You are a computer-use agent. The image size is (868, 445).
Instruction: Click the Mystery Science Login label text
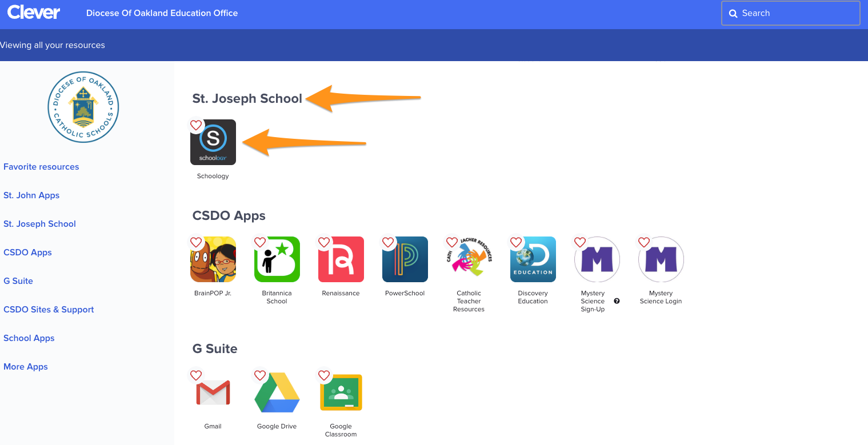(661, 297)
